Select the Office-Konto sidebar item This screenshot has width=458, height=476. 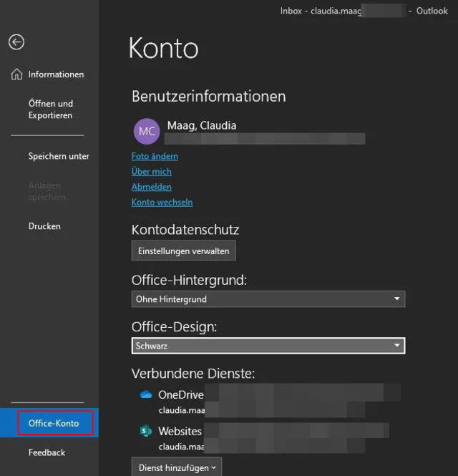(x=54, y=424)
